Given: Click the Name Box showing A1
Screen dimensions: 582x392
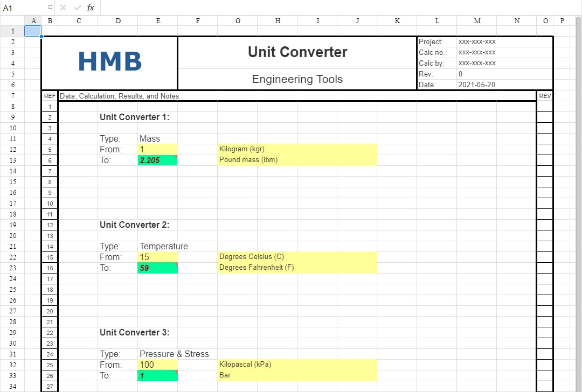Looking at the screenshot, I should tap(22, 8).
